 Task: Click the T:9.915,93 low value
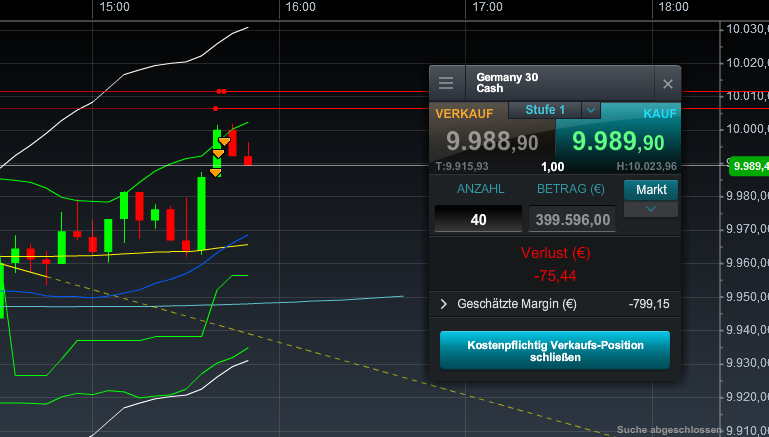[462, 166]
